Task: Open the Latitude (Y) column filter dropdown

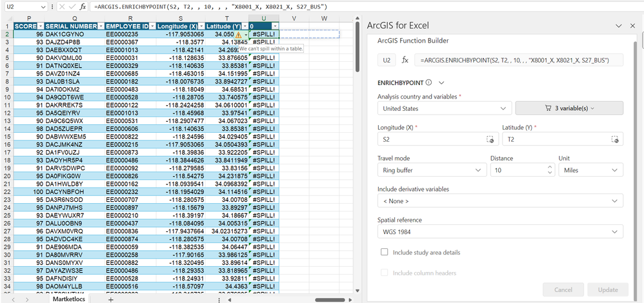Action: pyautogui.click(x=245, y=26)
